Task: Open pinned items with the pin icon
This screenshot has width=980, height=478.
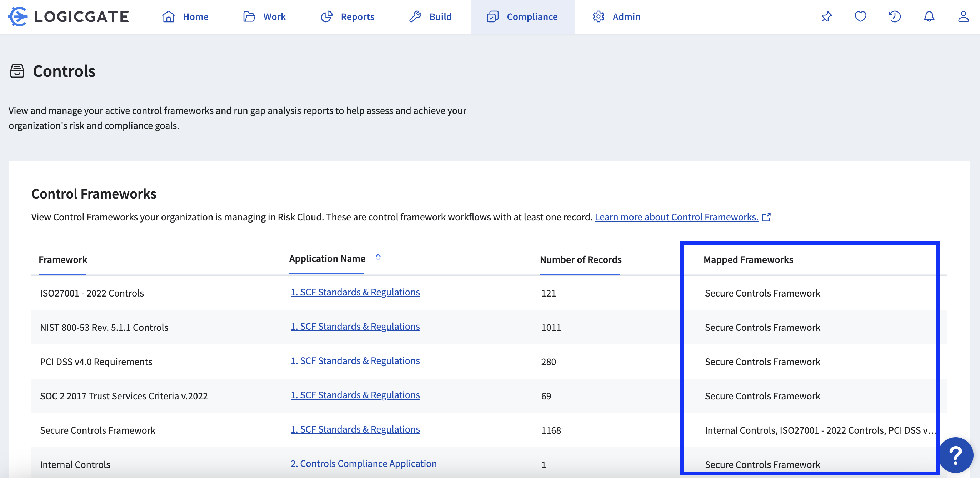Action: (826, 17)
